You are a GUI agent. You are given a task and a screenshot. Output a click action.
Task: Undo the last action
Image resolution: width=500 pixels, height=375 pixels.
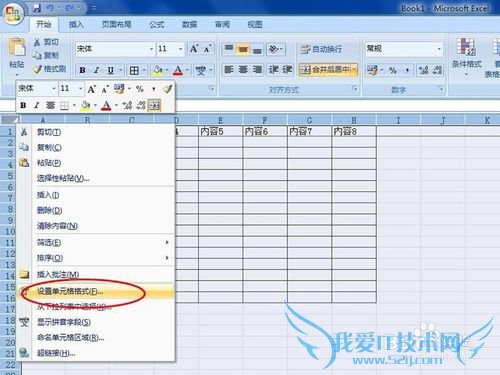(x=50, y=8)
